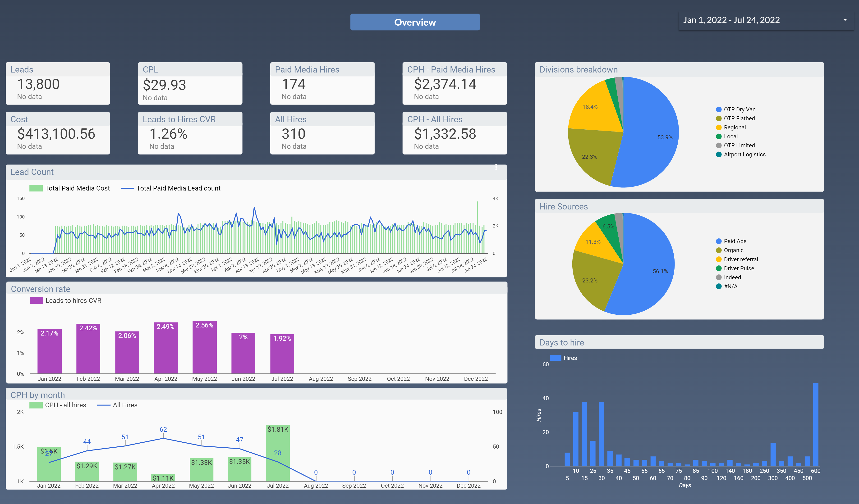Toggle OTR Flatbed legend dot
The image size is (859, 504).
coord(719,118)
